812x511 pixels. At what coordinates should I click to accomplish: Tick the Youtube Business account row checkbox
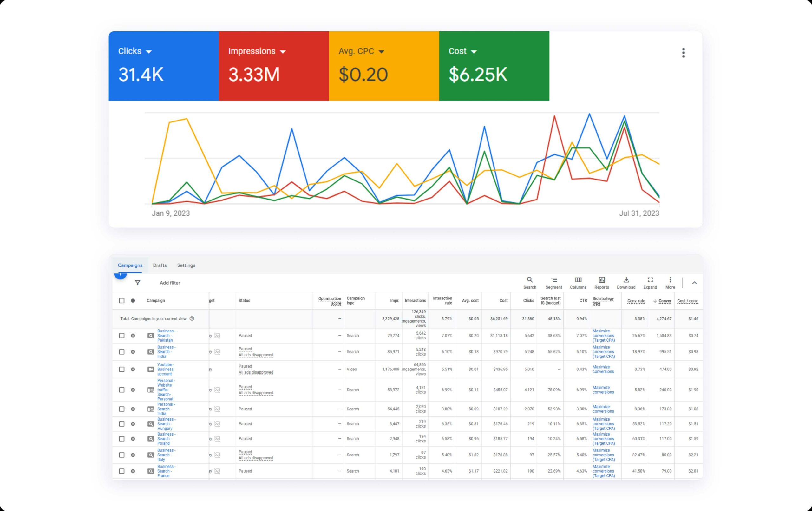(122, 369)
